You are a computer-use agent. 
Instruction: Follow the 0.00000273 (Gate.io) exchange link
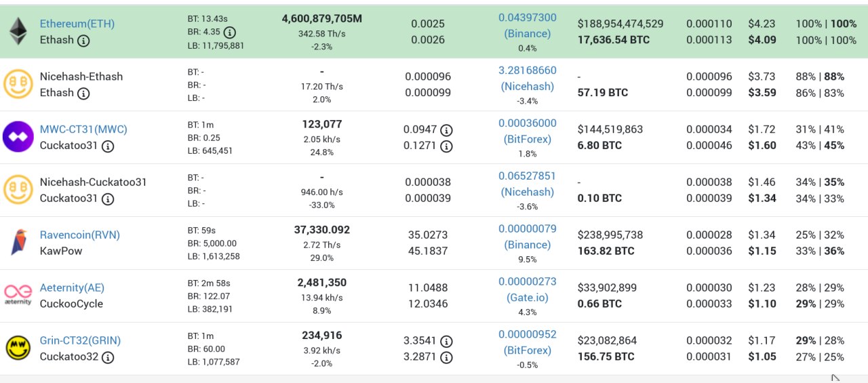(528, 290)
